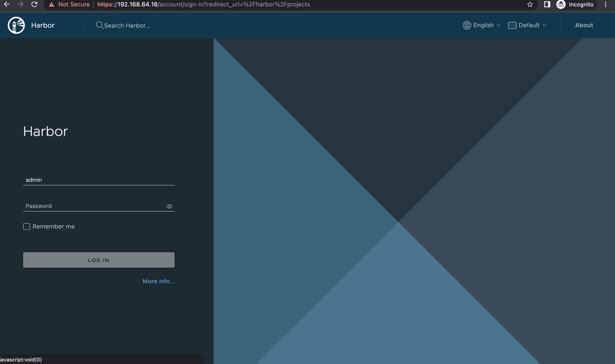Click the More info link
The image size is (615, 364).
coord(158,281)
